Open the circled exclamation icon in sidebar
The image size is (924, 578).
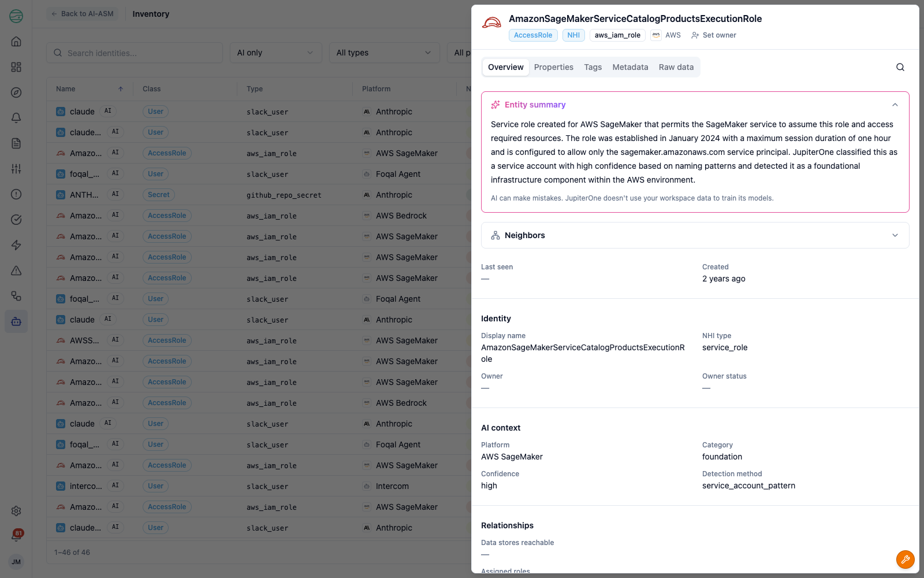point(16,194)
